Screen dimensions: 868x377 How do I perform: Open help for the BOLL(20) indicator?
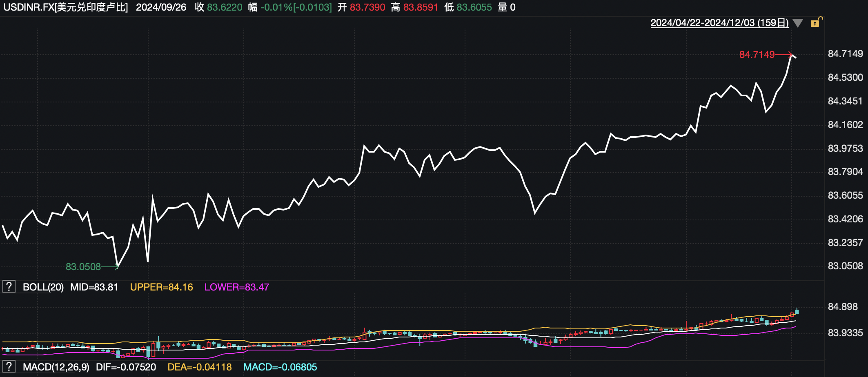9,287
